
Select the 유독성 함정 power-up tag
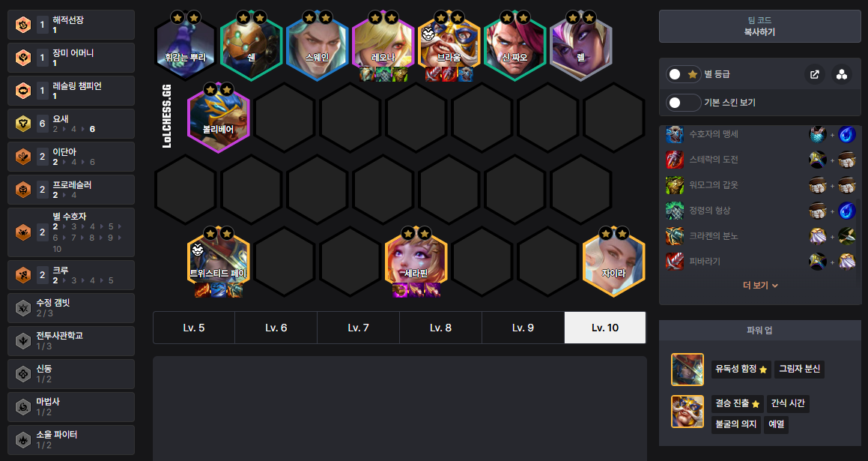click(x=741, y=369)
